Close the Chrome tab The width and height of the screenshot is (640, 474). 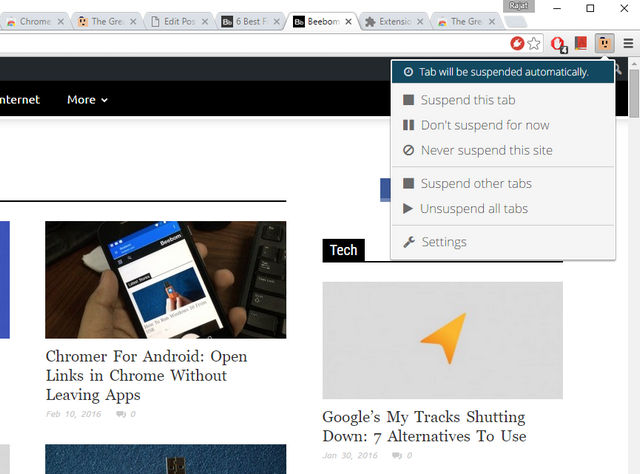pyautogui.click(x=61, y=22)
